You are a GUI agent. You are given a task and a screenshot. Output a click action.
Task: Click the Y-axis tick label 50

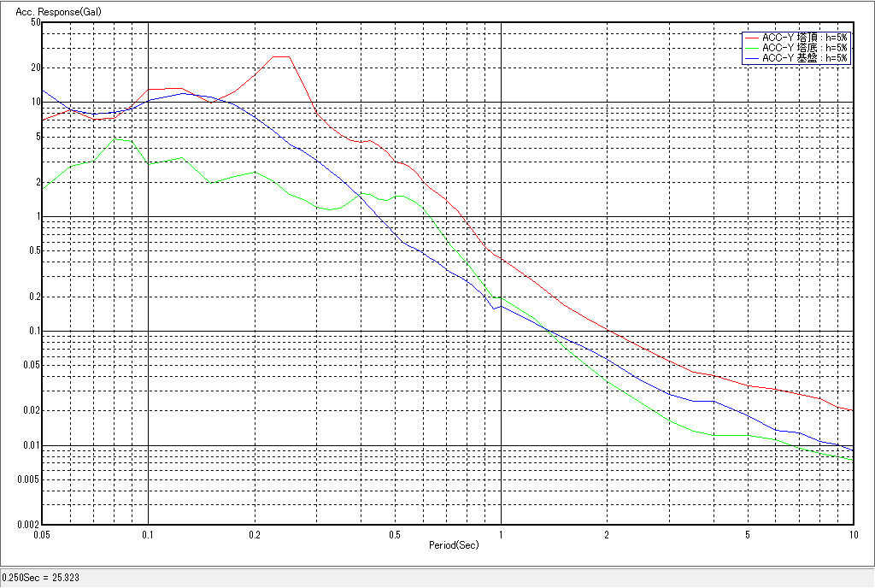(x=35, y=22)
